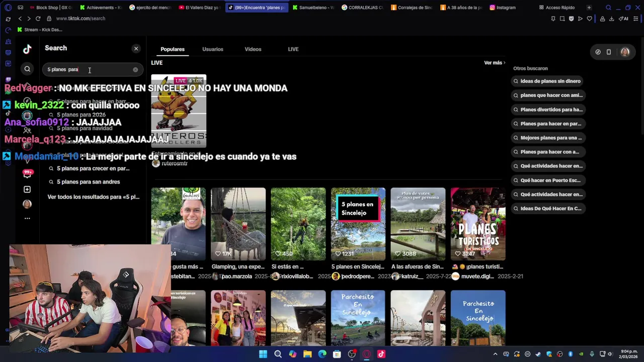The image size is (644, 362).
Task: Open the three-dot More menu in TikTok sidebar
Action: (27, 218)
